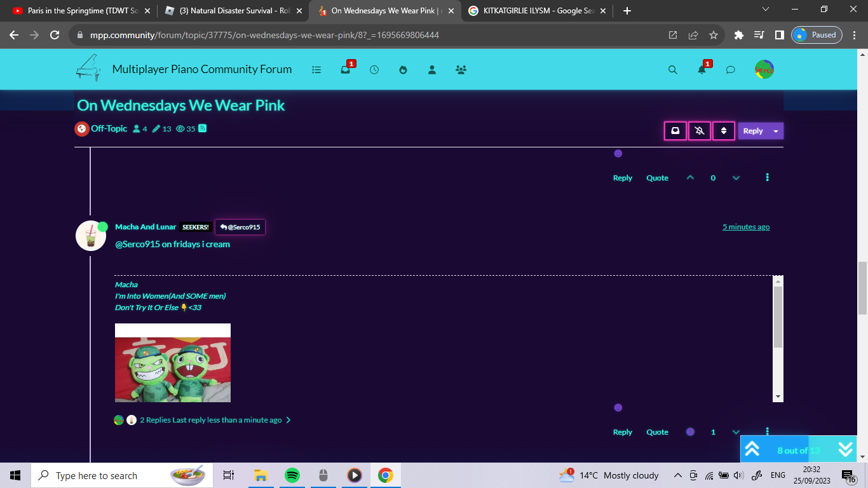Open Chrome extensions puzzle icon
Image resolution: width=868 pixels, height=488 pixels.
[x=738, y=35]
